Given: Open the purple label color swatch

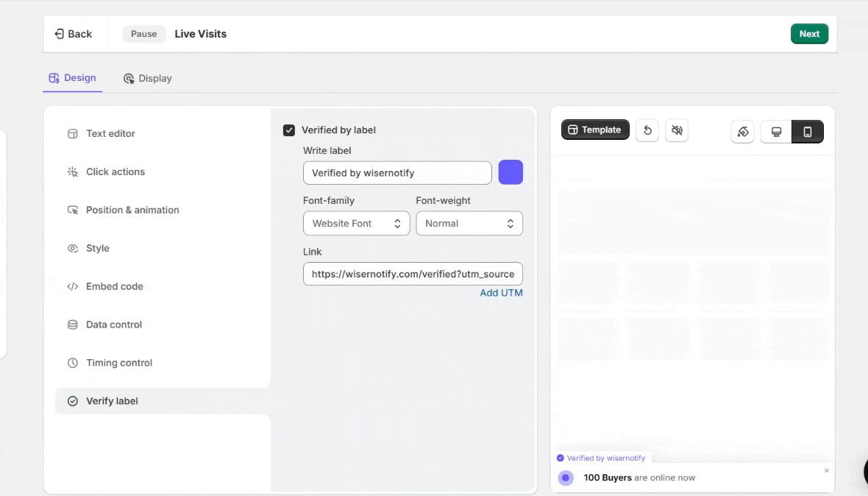Looking at the screenshot, I should (x=511, y=172).
